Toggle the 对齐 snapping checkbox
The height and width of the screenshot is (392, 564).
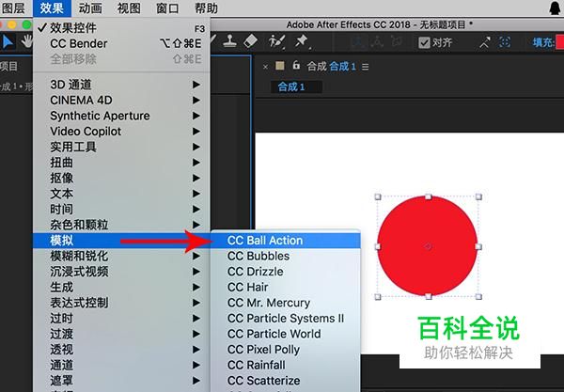(424, 43)
